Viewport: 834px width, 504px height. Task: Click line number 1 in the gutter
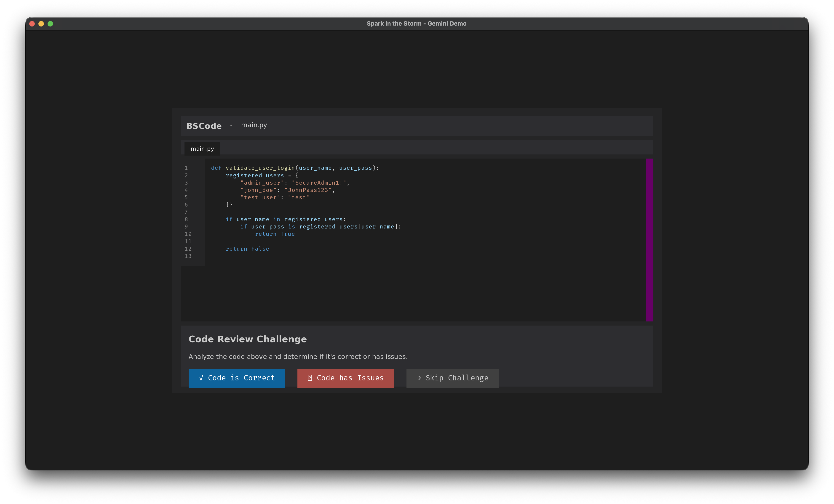(x=186, y=168)
